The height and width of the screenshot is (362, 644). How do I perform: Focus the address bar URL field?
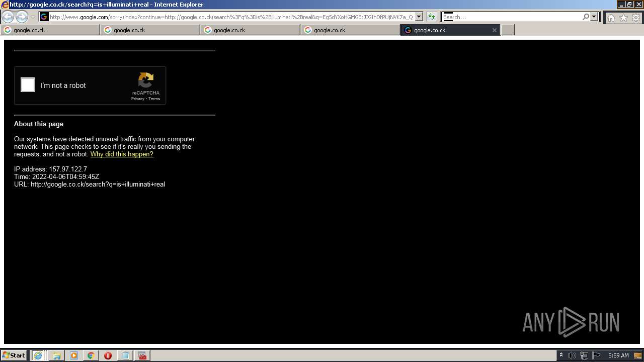click(x=231, y=17)
